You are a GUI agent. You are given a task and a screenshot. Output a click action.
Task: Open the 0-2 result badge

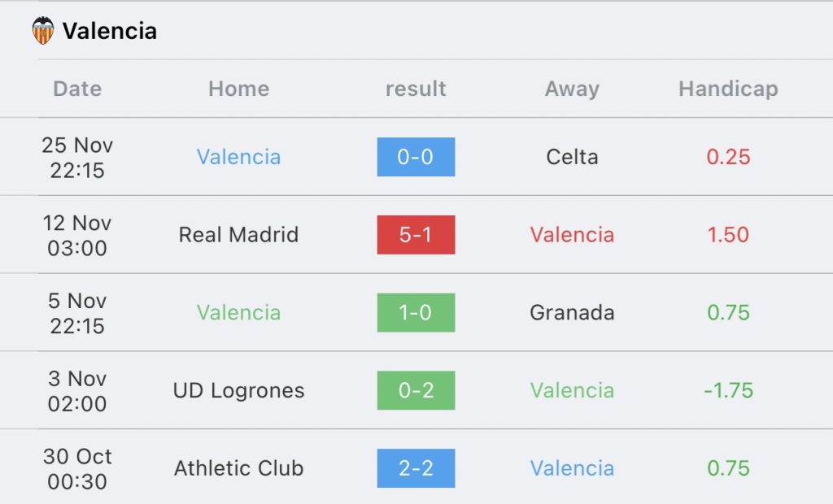(x=416, y=390)
